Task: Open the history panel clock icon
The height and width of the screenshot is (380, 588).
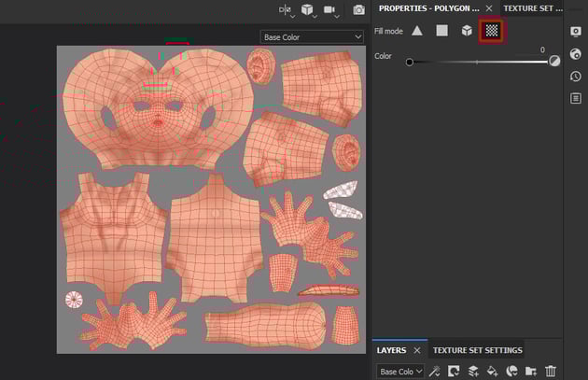Action: (576, 76)
